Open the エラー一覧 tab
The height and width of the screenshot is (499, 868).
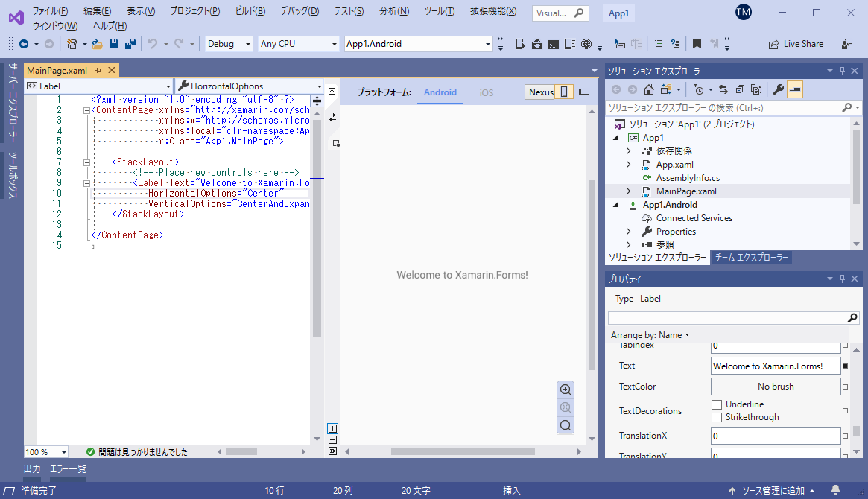[68, 469]
